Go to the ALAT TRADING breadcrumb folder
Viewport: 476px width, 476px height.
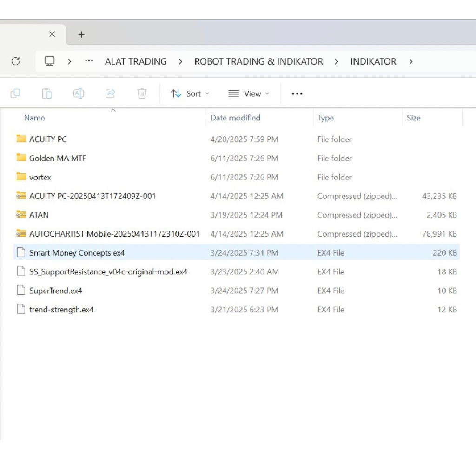(x=136, y=62)
